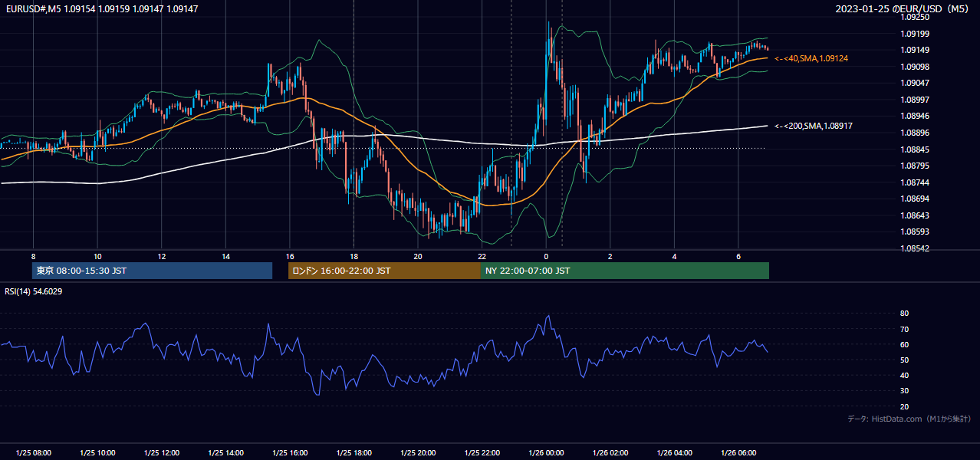Image resolution: width=980 pixels, height=460 pixels.
Task: Click the 東京 08:00-15:30 JST session bar
Action: [152, 271]
